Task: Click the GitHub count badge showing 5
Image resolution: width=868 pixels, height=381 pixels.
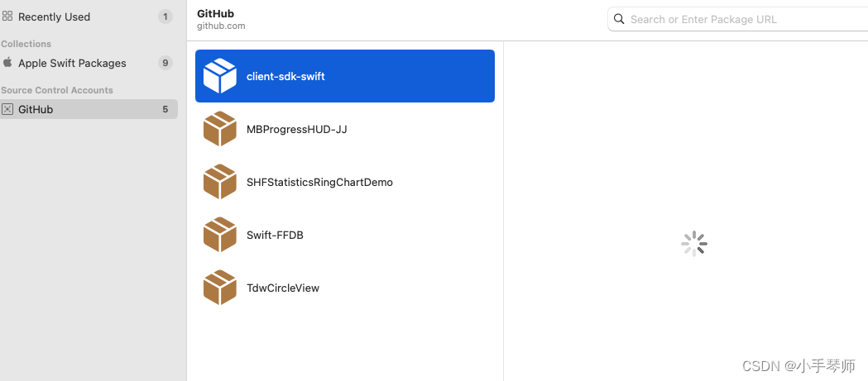Action: [165, 109]
